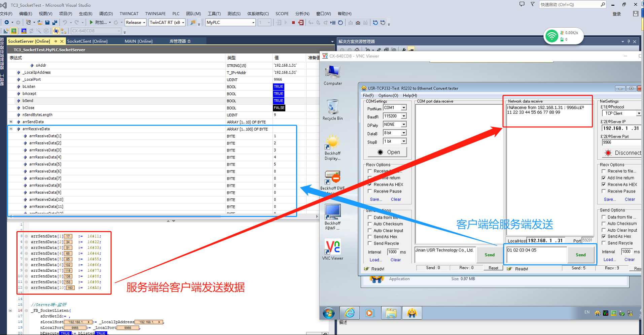Viewport: 644px width, 335px height.
Task: Enable network Auto Checksum checkbox
Action: [x=604, y=224]
